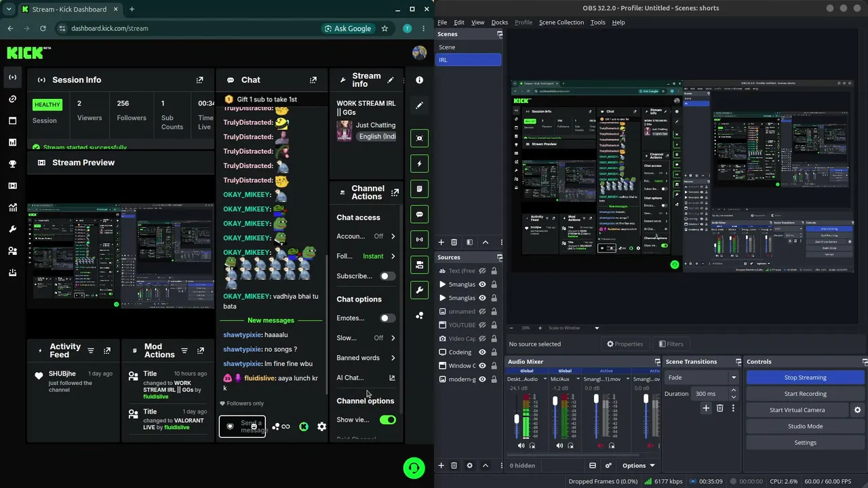Image resolution: width=868 pixels, height=488 pixels.
Task: Toggle the Emotes-only chat switch
Action: (387, 319)
